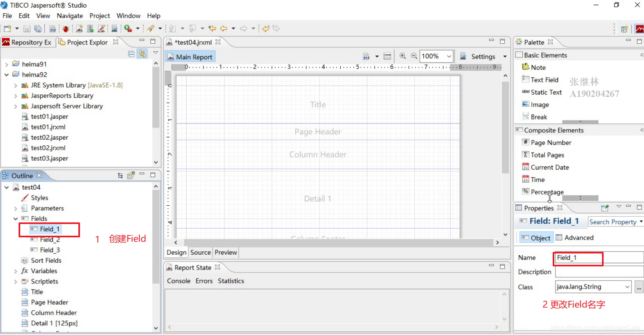Image resolution: width=644 pixels, height=335 pixels.
Task: Open the Settings dropdown arrow
Action: point(505,57)
